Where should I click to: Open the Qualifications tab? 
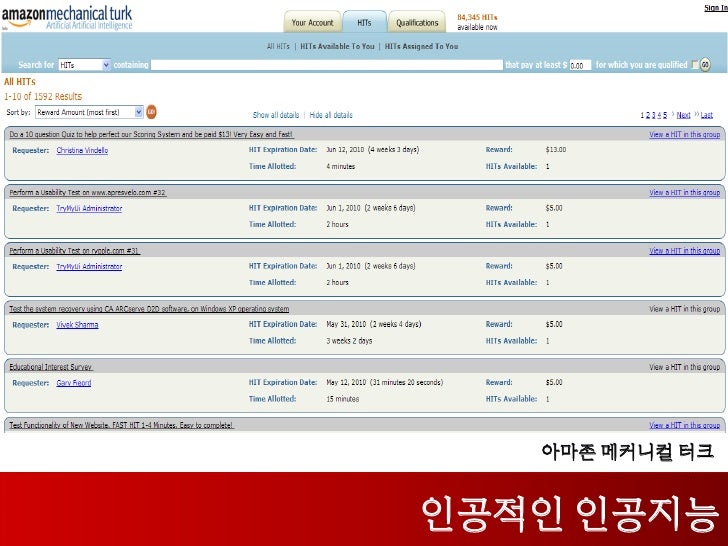click(417, 22)
